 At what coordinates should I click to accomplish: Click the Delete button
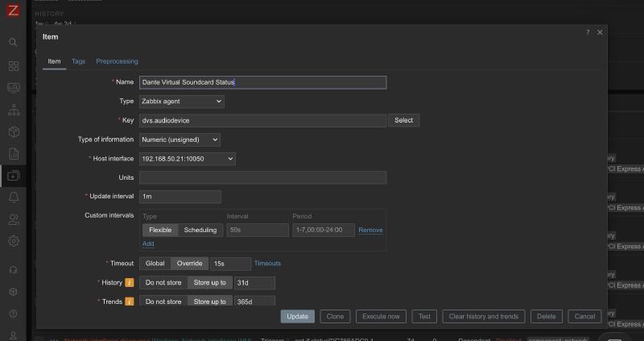click(x=547, y=316)
